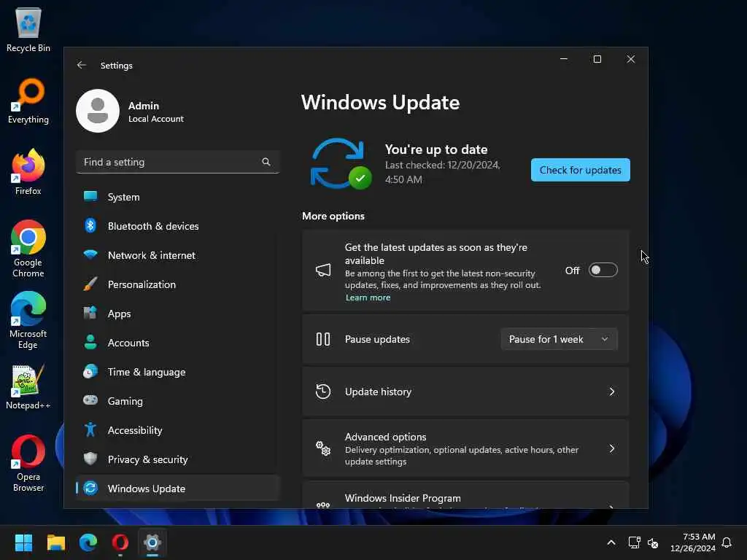Click the large update status sync icon

[x=340, y=164]
